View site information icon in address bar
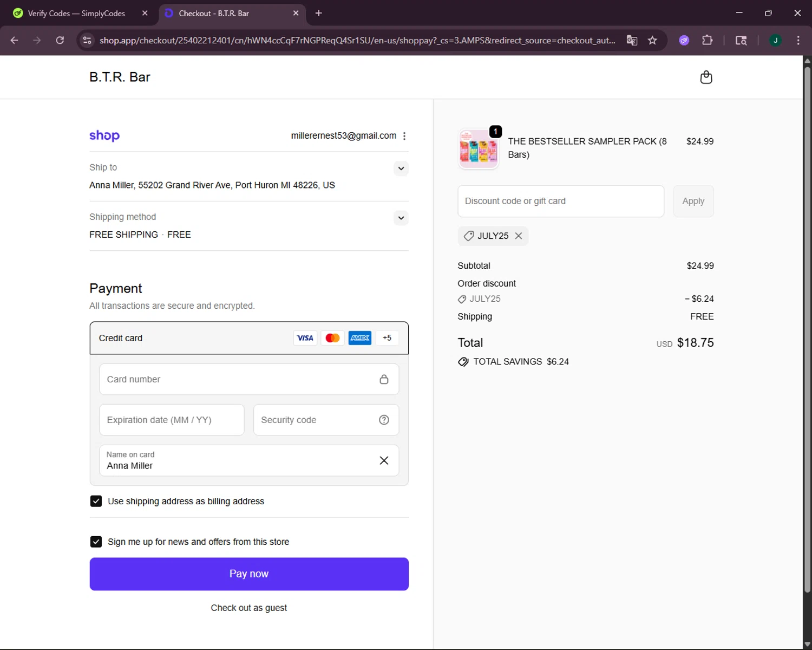Image resolution: width=812 pixels, height=650 pixels. [x=87, y=40]
